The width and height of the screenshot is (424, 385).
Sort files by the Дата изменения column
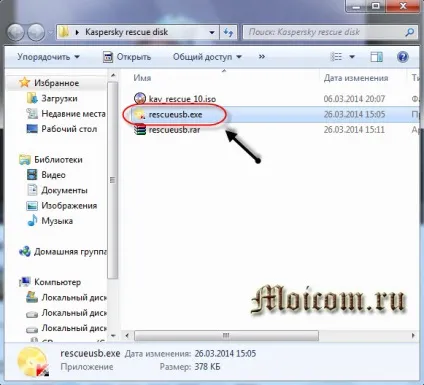[x=356, y=78]
